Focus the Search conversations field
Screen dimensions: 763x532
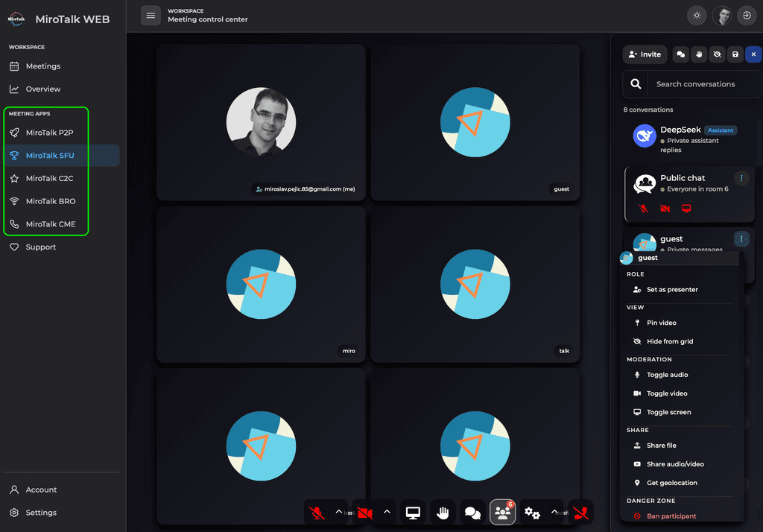tap(705, 83)
